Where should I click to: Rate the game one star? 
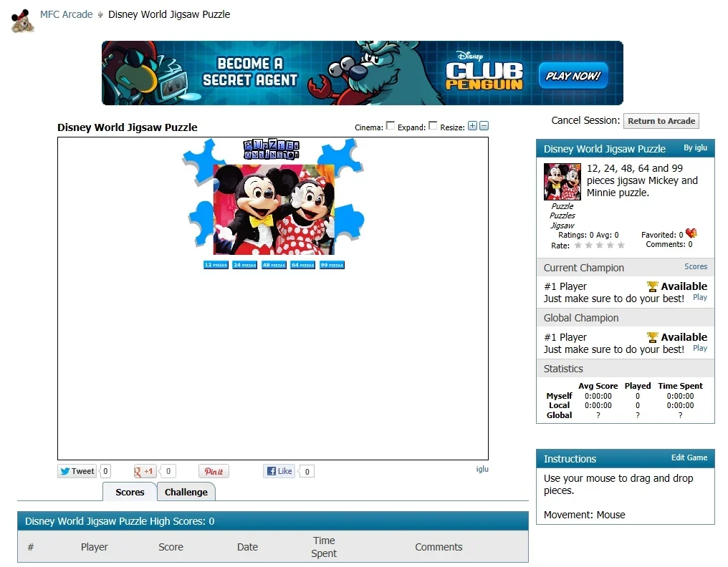tap(578, 246)
